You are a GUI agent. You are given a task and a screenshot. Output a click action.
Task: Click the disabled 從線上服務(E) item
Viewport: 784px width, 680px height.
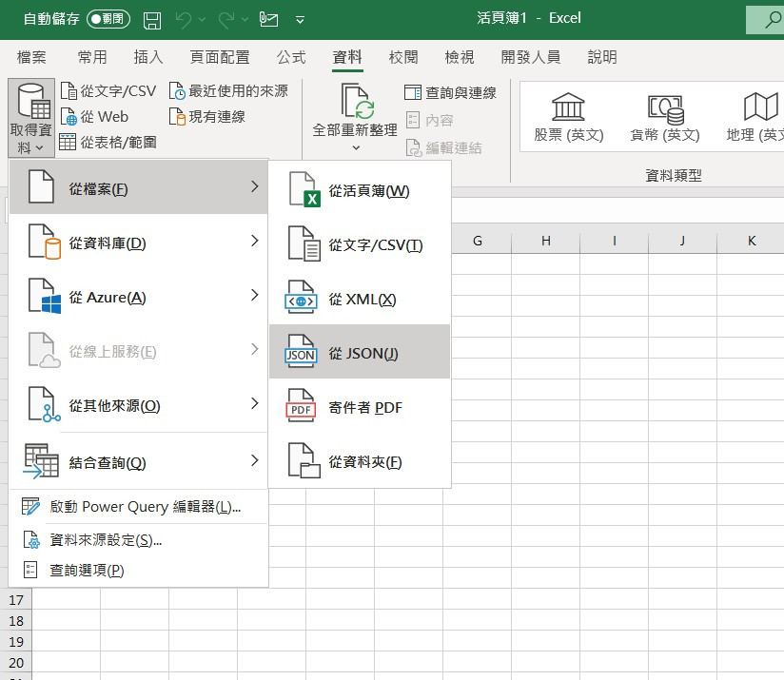pyautogui.click(x=139, y=351)
